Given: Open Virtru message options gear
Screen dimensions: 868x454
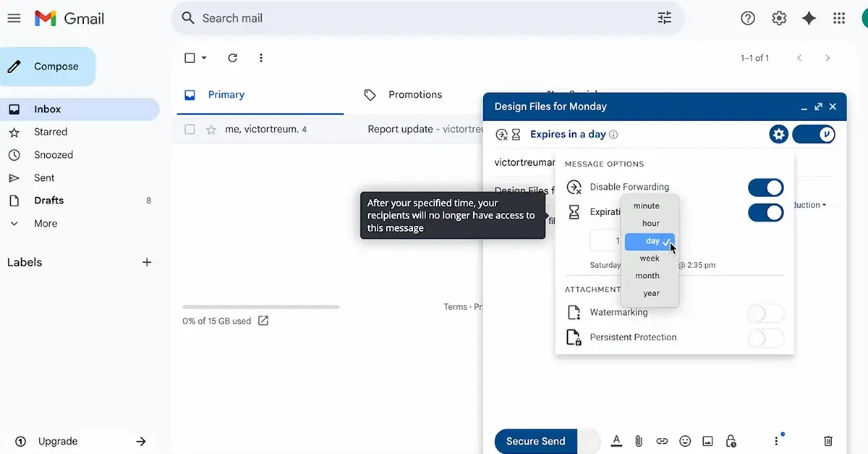Looking at the screenshot, I should [x=778, y=134].
